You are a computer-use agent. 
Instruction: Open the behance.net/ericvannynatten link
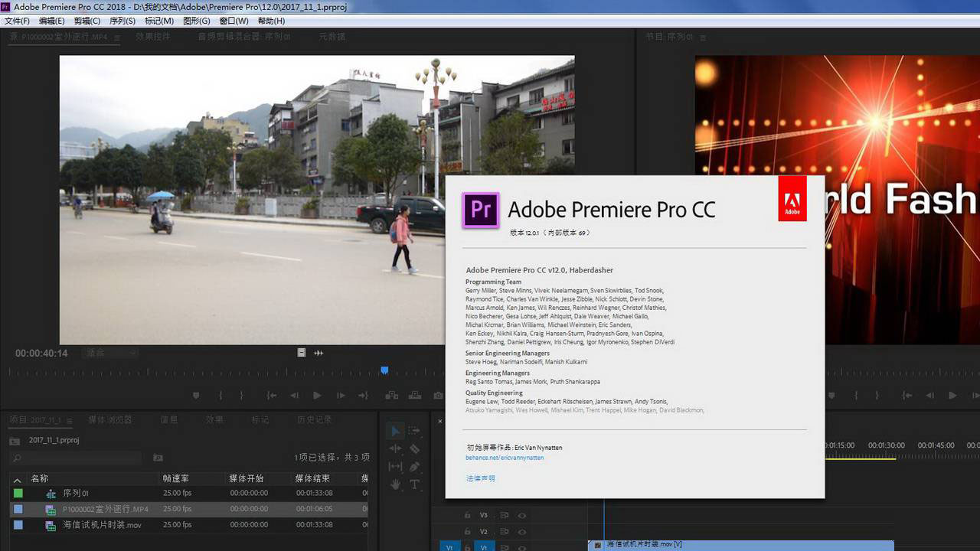pos(505,458)
